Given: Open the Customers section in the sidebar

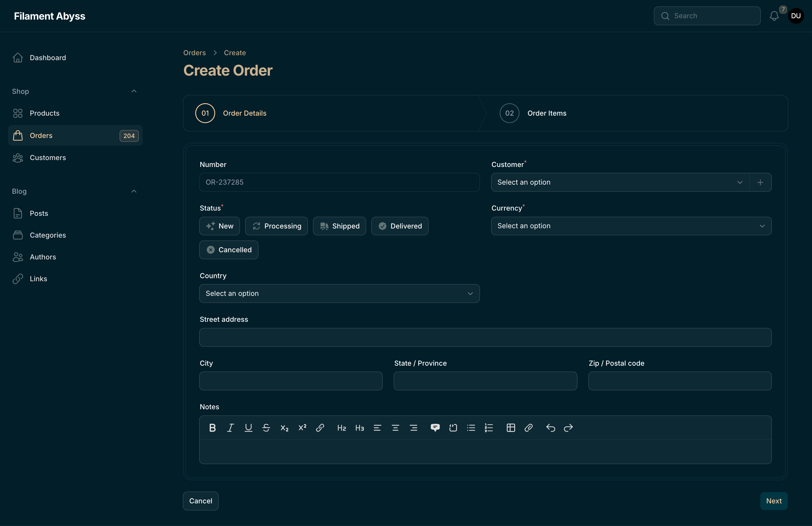Looking at the screenshot, I should [x=48, y=158].
